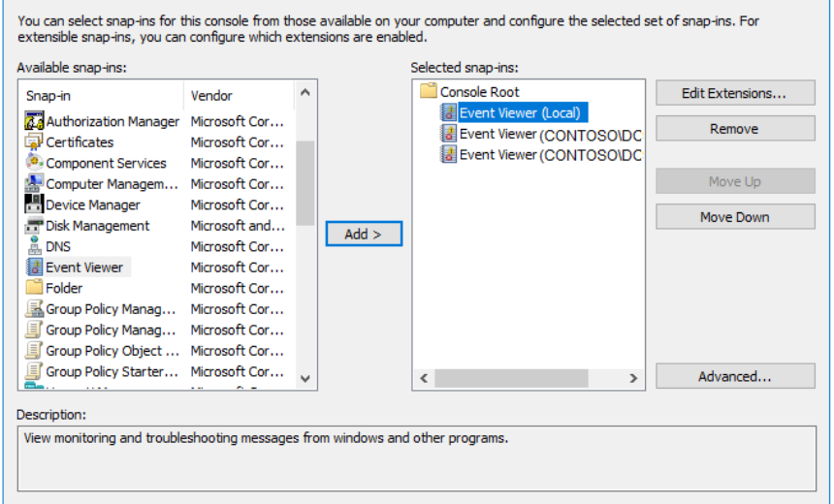Select the Folder snap-in icon
This screenshot has width=834, height=504.
[34, 288]
